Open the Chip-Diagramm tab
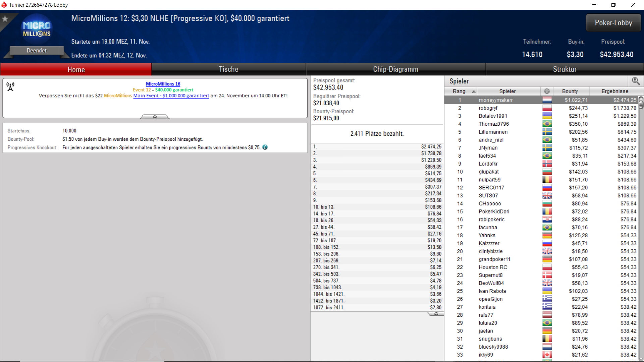Image resolution: width=644 pixels, height=362 pixels. [396, 69]
